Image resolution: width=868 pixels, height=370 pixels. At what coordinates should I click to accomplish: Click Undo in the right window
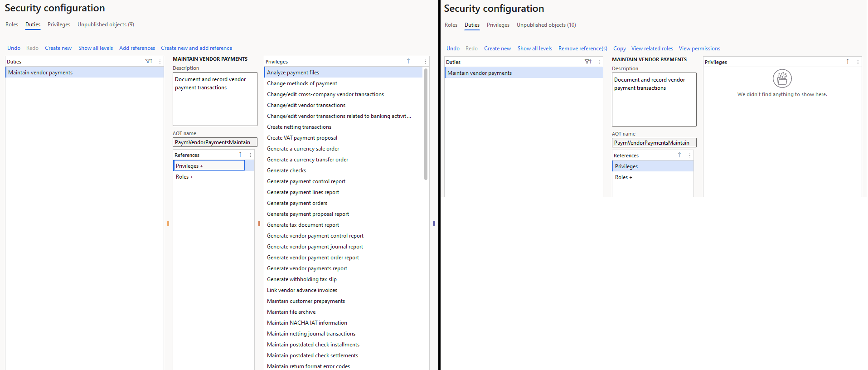pyautogui.click(x=453, y=49)
